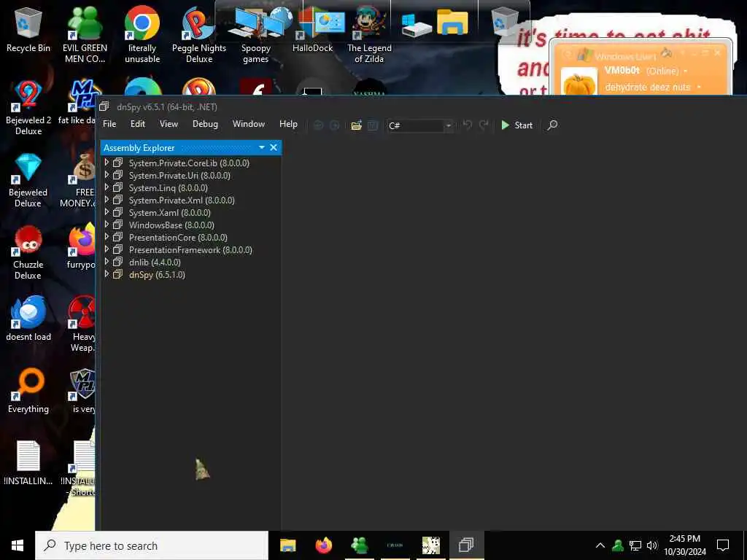The width and height of the screenshot is (747, 560).
Task: Open the File menu
Action: [109, 124]
